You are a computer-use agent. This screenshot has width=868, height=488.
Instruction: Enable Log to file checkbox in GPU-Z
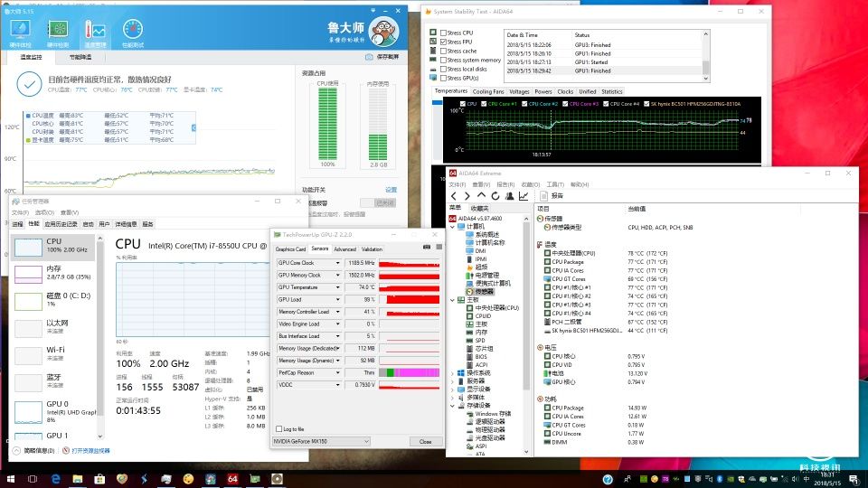click(279, 429)
